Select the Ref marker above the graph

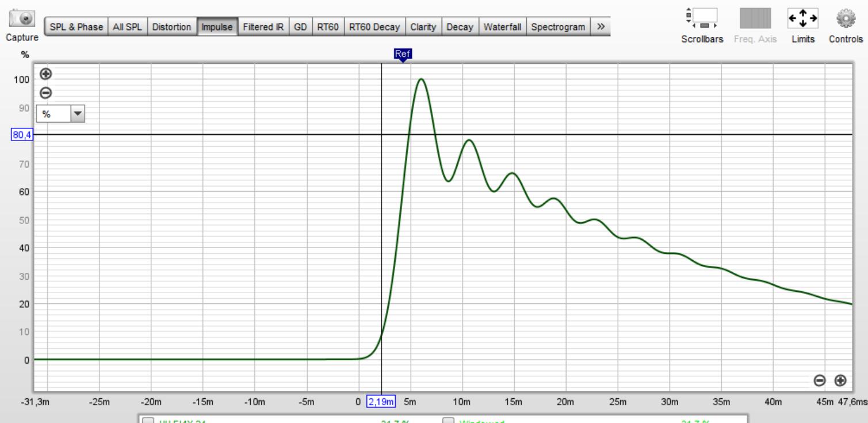[403, 55]
